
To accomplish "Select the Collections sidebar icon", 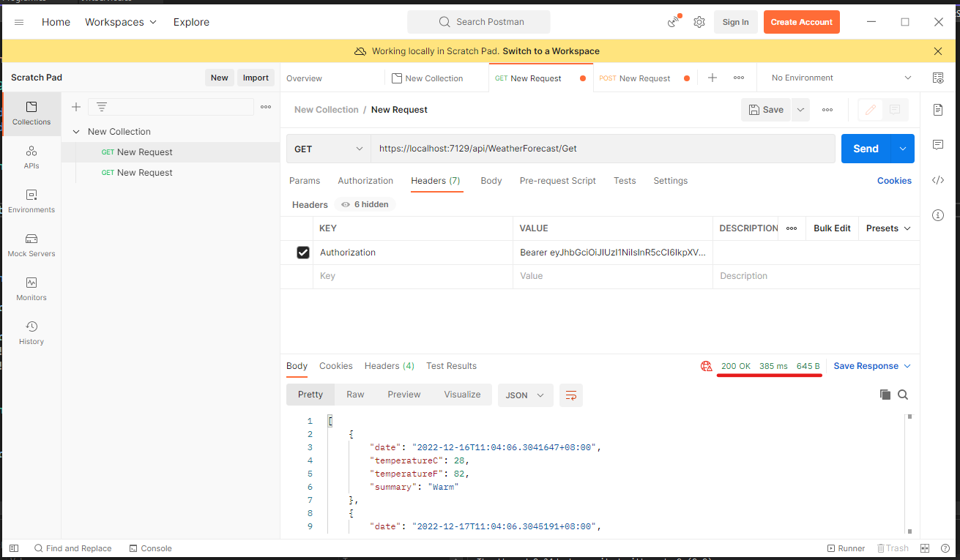I will click(31, 113).
